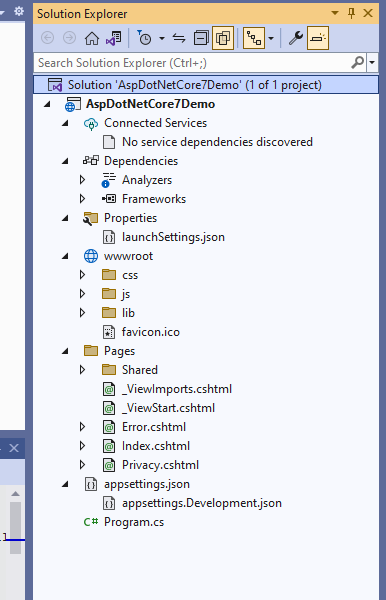
Task: Open Pending Changes Filter clock icon
Action: 144,38
